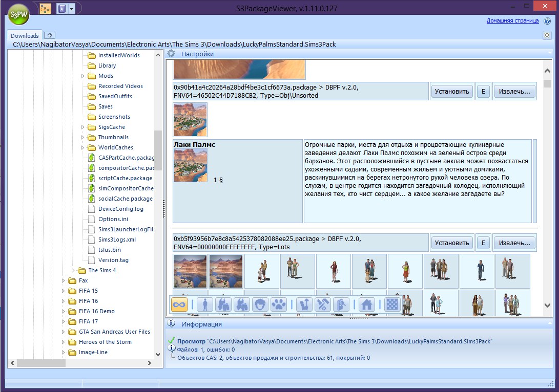Click the Лаки Палмс world thumbnail

(x=191, y=166)
